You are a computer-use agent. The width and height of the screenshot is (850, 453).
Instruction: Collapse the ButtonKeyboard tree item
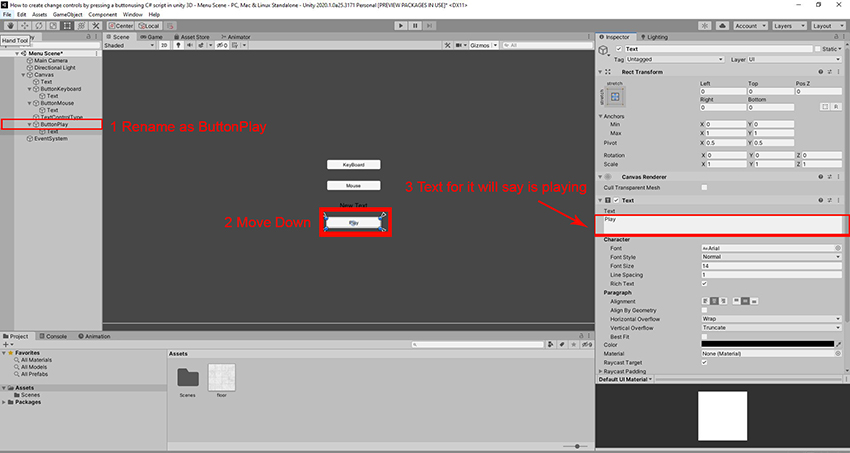pos(29,89)
